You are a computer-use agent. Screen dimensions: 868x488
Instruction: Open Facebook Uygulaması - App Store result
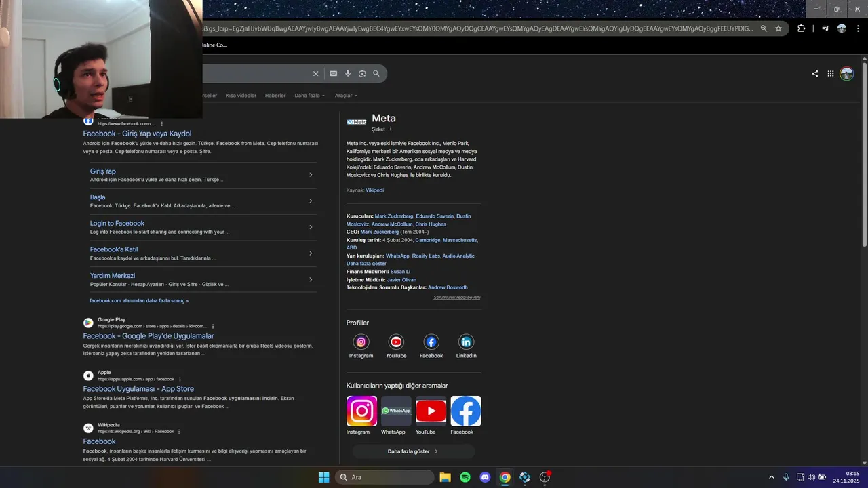pyautogui.click(x=138, y=389)
